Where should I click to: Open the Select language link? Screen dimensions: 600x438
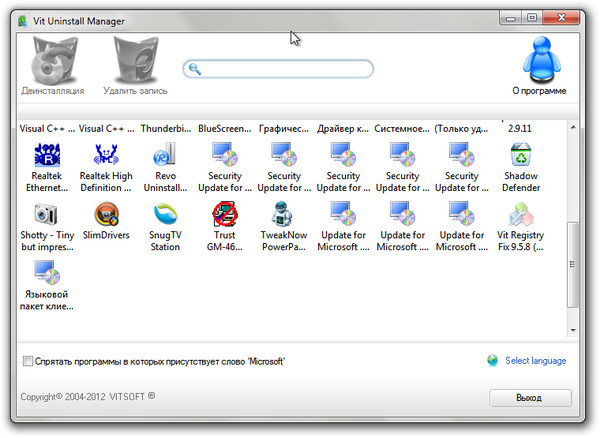[x=535, y=361]
